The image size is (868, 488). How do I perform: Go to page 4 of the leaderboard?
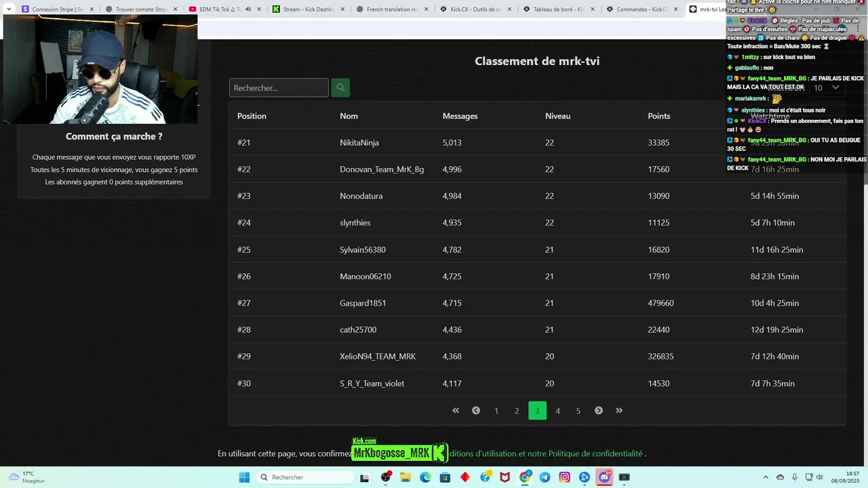point(558,411)
